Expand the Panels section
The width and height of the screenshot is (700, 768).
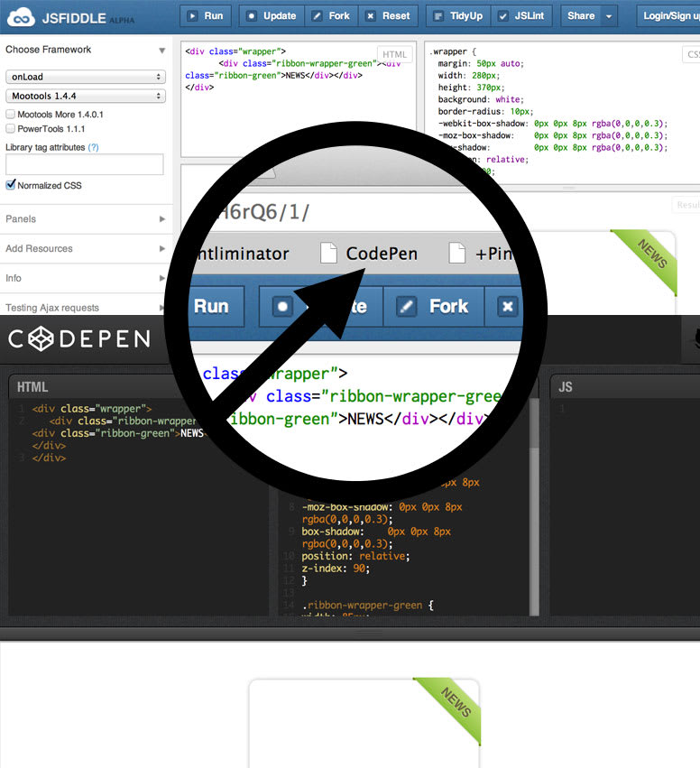coord(86,219)
